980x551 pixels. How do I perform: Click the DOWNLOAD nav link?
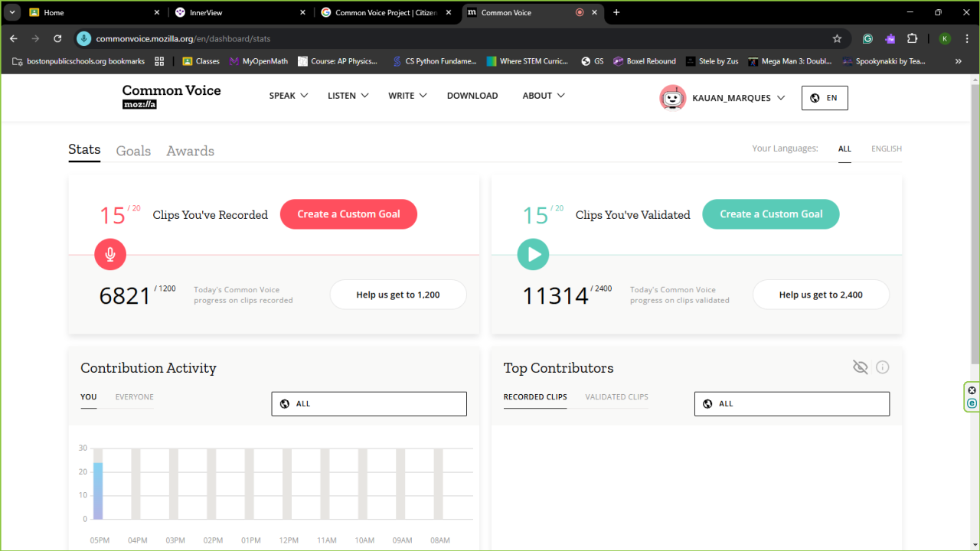(472, 96)
